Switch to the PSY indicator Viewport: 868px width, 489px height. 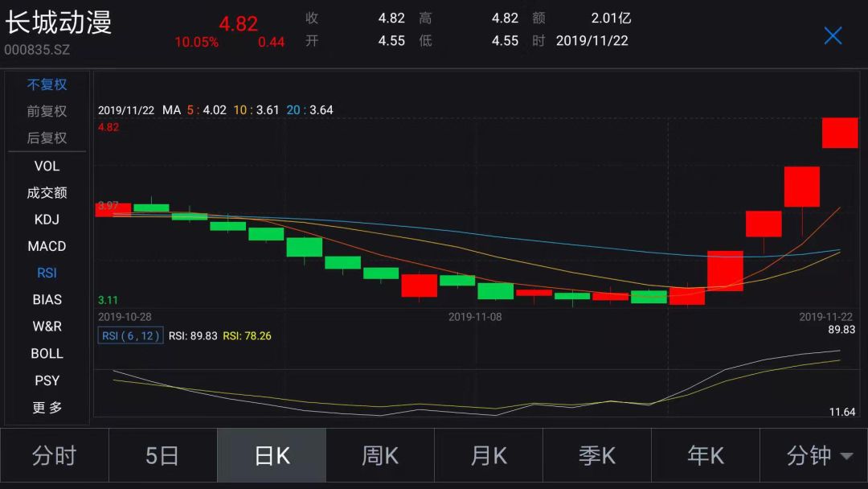47,380
